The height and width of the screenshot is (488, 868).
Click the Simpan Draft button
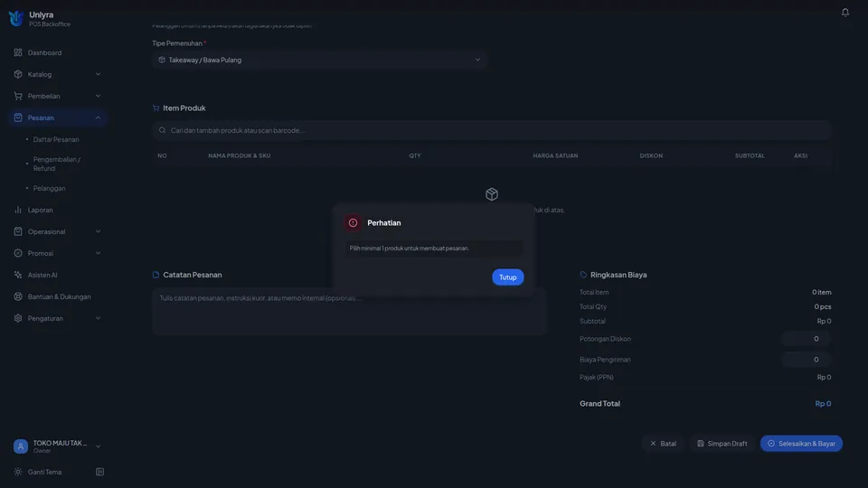722,443
